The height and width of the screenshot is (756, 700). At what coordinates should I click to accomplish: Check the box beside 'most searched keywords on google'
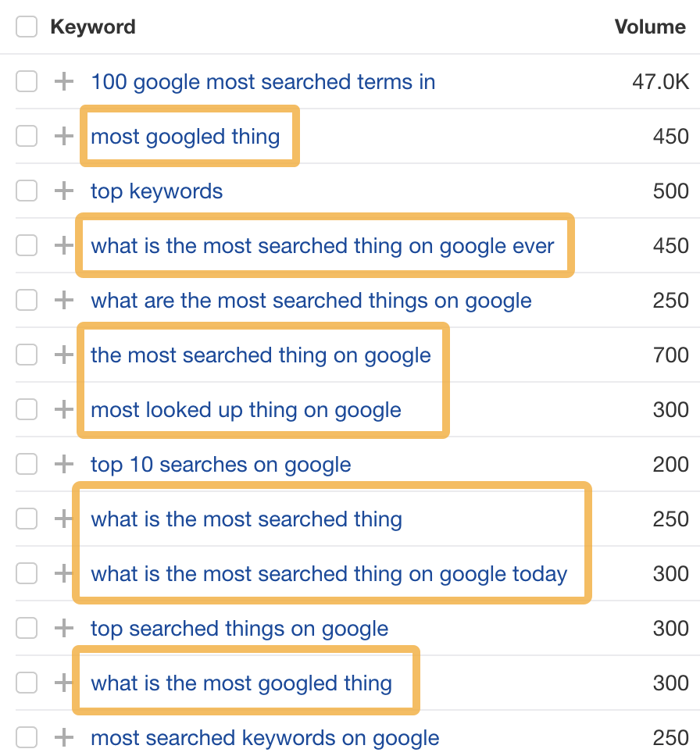(x=27, y=737)
